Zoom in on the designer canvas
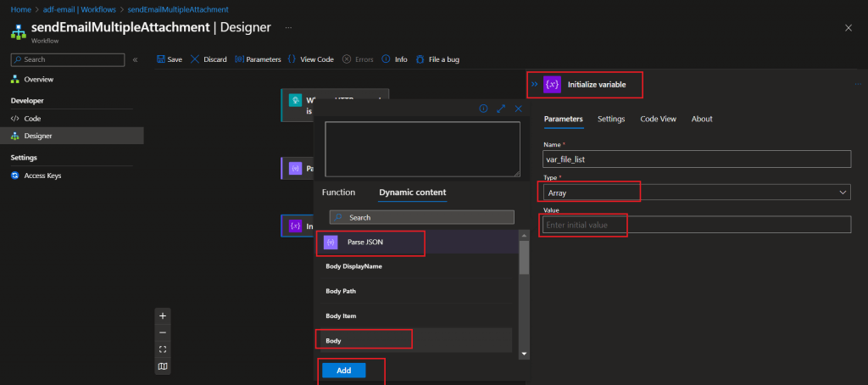This screenshot has height=385, width=868. click(x=163, y=315)
